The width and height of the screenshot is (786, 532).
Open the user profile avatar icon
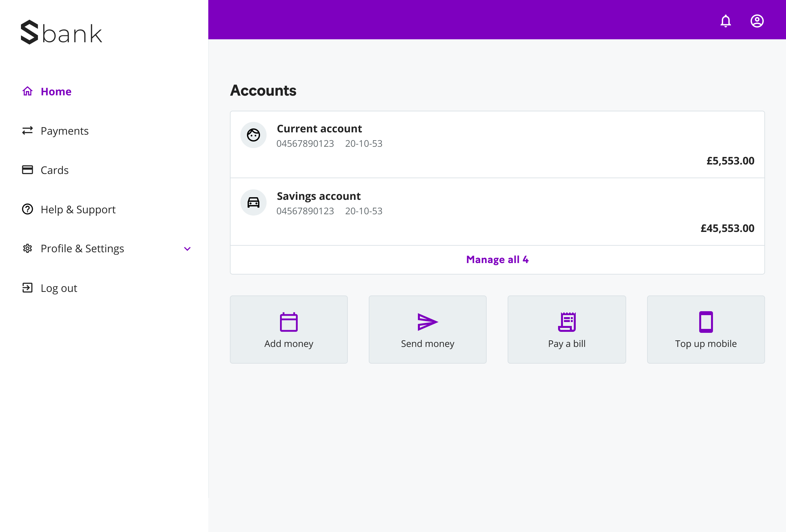point(757,21)
